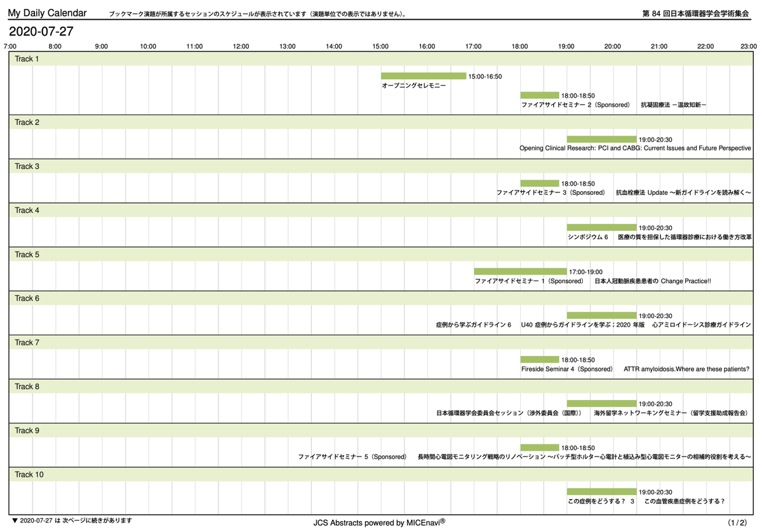Image resolution: width=762 pixels, height=532 pixels.
Task: Click Track 1's 18:00-18:50 green session bar
Action: pyautogui.click(x=540, y=95)
